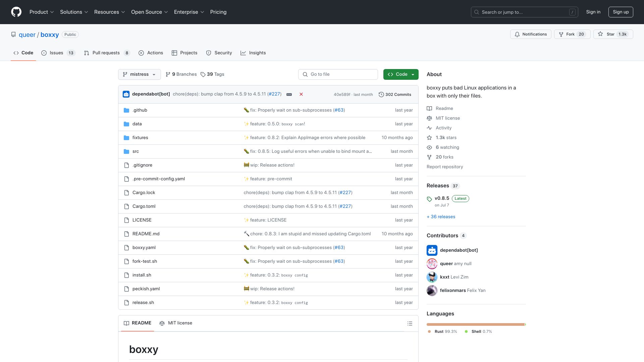Image resolution: width=644 pixels, height=362 pixels.
Task: Open the Pull requests tab
Action: pos(107,53)
